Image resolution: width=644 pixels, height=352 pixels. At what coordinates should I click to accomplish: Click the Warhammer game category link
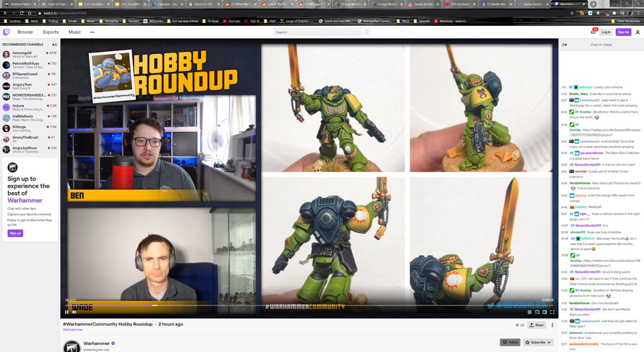click(73, 330)
